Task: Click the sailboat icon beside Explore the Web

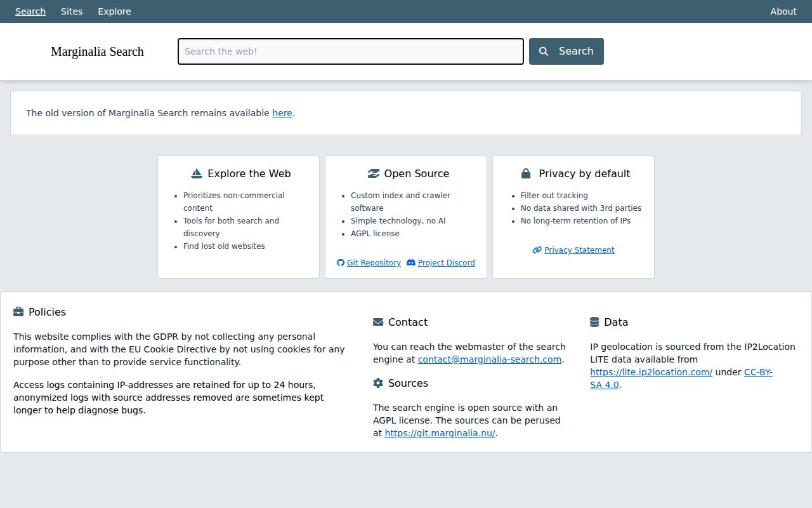Action: pyautogui.click(x=197, y=173)
